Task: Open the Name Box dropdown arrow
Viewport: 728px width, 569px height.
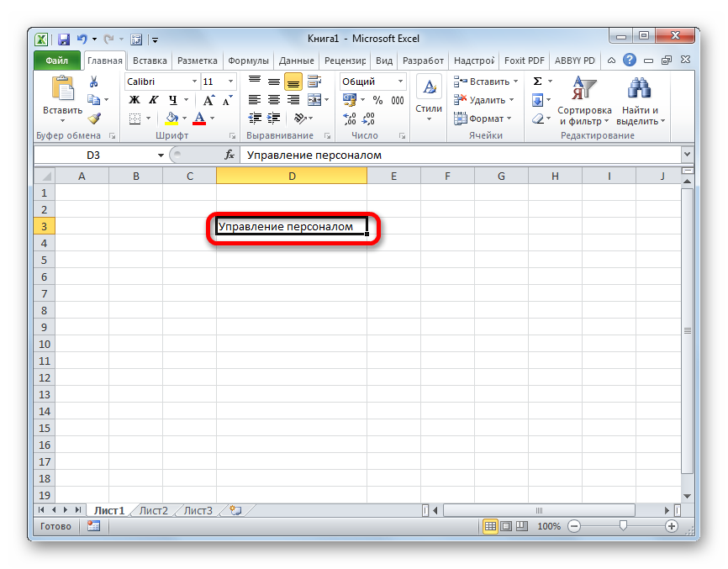Action: point(161,155)
